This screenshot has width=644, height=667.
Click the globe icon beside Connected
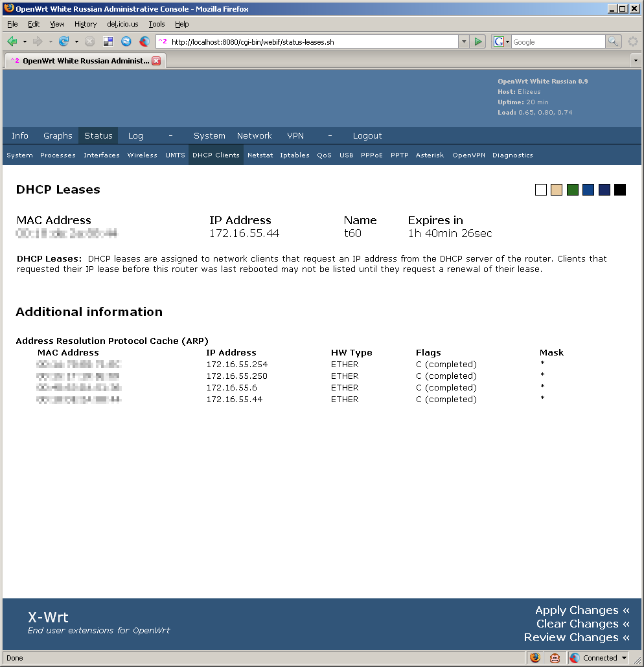tap(575, 658)
